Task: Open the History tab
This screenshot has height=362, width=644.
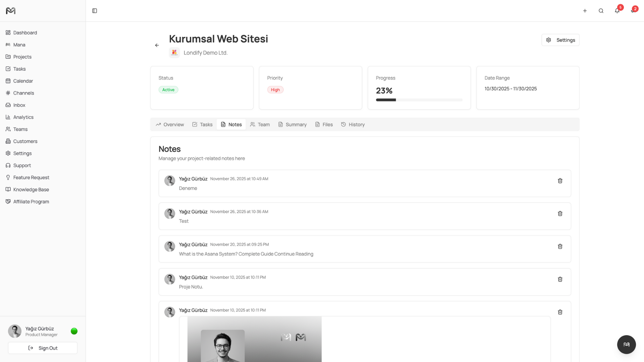Action: [353, 124]
